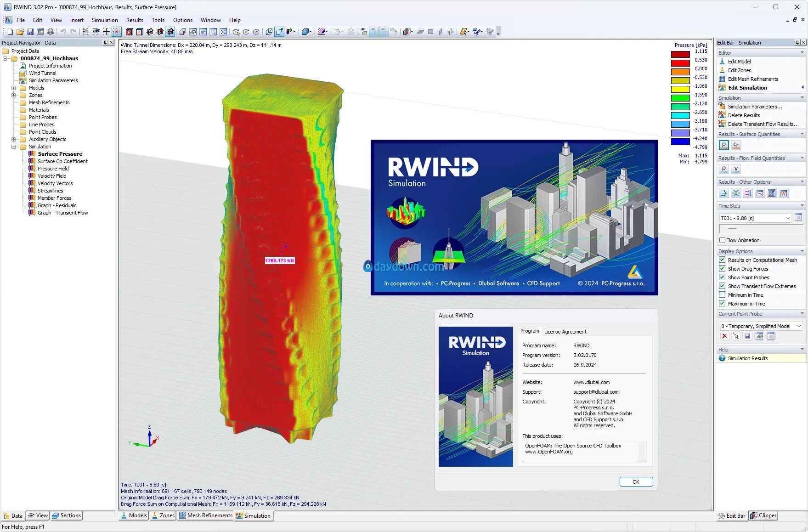This screenshot has height=532, width=808.
Task: Click the zoom magnifier toolbar icon
Action: (213, 32)
